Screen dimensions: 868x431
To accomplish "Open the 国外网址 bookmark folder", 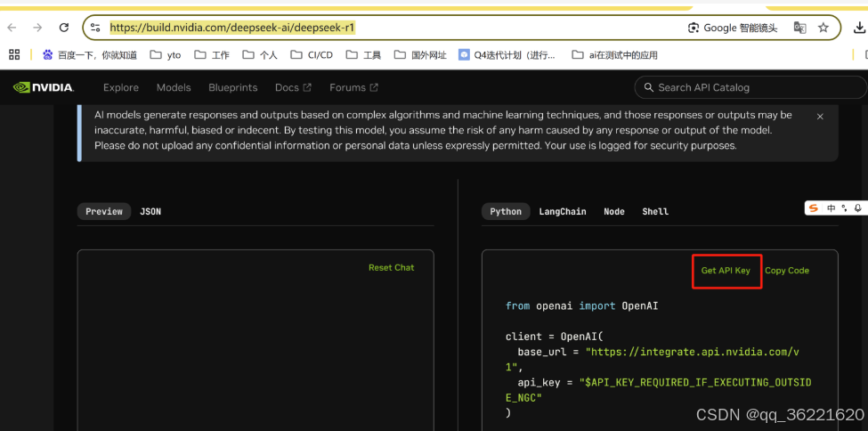I will 420,55.
